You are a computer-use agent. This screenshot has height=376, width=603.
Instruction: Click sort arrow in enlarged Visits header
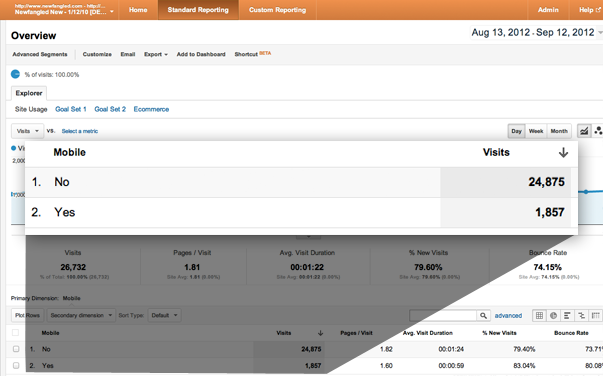tap(563, 153)
